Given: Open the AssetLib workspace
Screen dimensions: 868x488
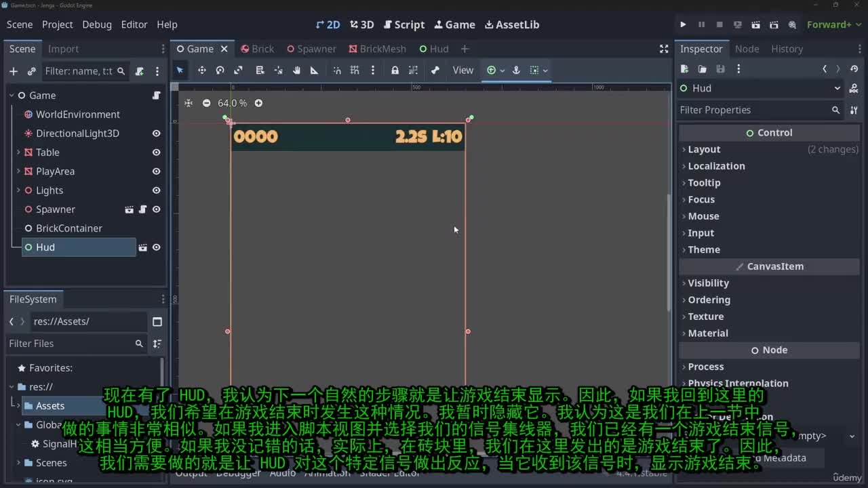Looking at the screenshot, I should (x=512, y=24).
